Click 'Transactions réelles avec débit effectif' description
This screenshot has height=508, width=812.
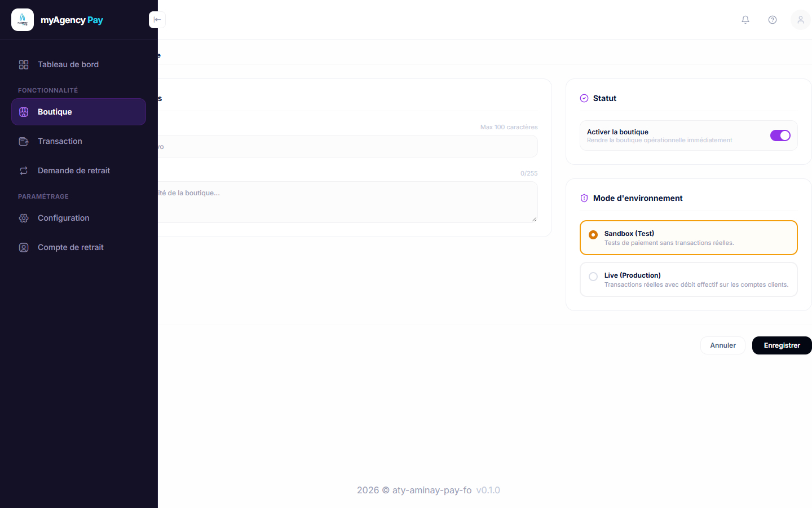click(x=696, y=284)
